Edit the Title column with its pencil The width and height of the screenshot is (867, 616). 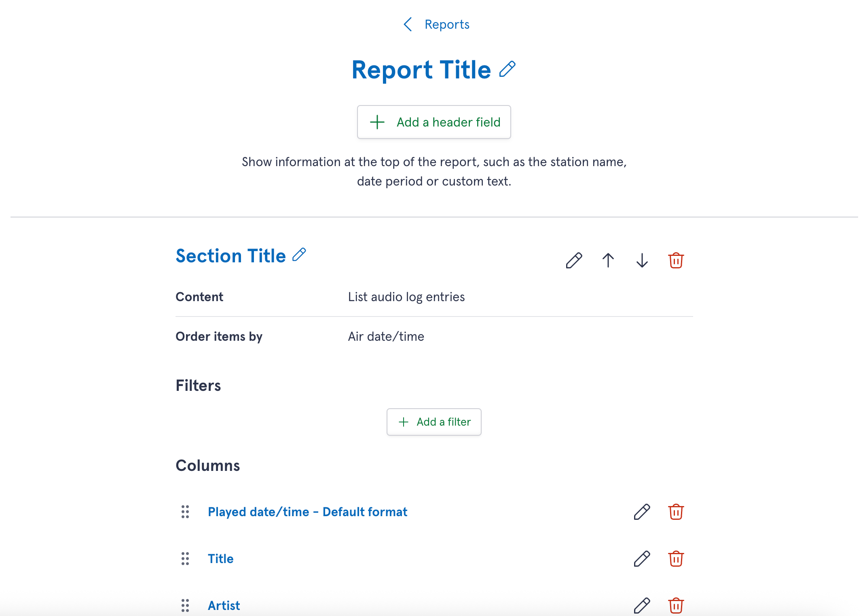click(x=641, y=558)
